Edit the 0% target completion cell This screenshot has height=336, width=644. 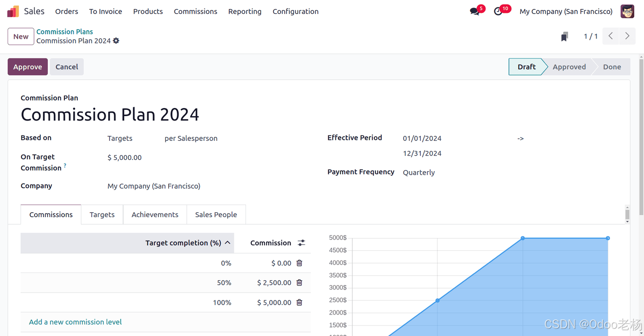pos(127,263)
